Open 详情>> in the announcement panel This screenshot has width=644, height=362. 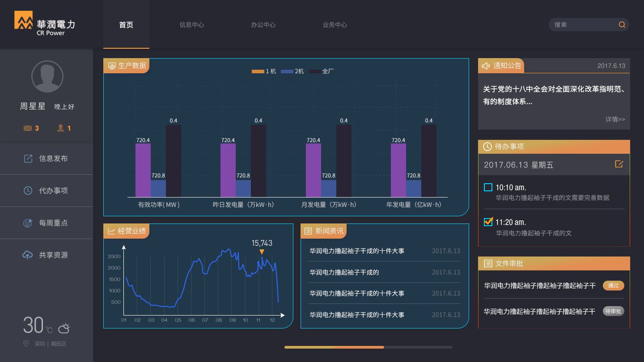coord(615,119)
